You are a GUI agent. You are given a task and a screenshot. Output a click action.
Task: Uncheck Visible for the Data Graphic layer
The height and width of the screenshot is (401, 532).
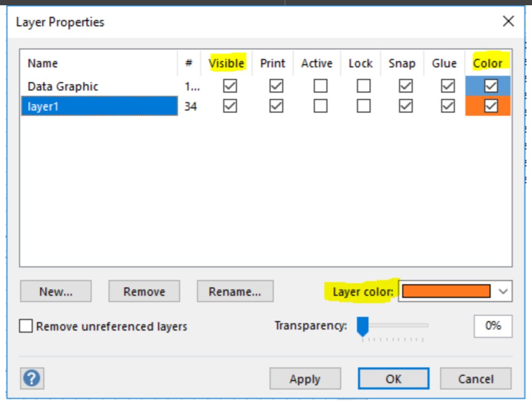(x=230, y=86)
